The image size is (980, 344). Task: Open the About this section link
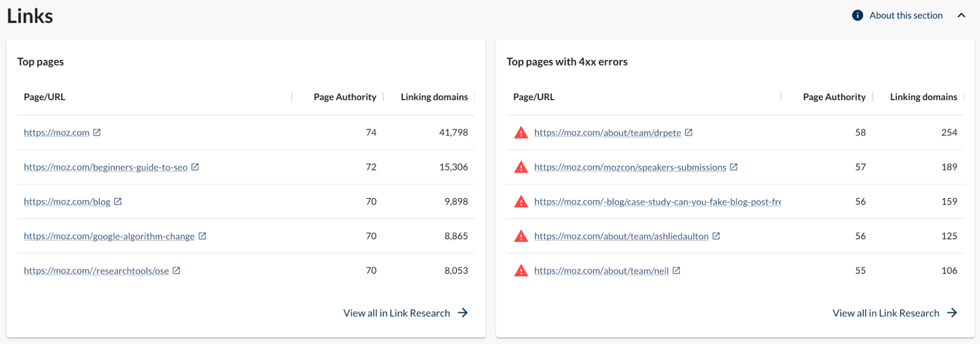905,15
